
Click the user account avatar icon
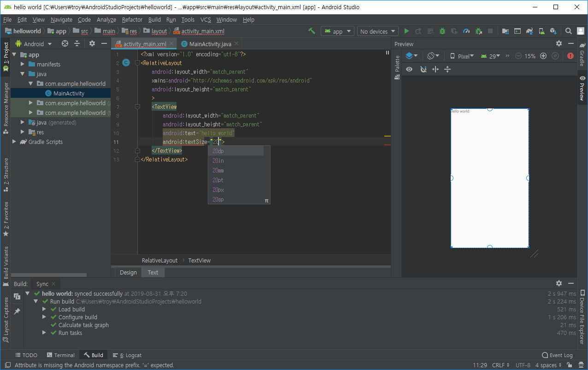point(581,31)
